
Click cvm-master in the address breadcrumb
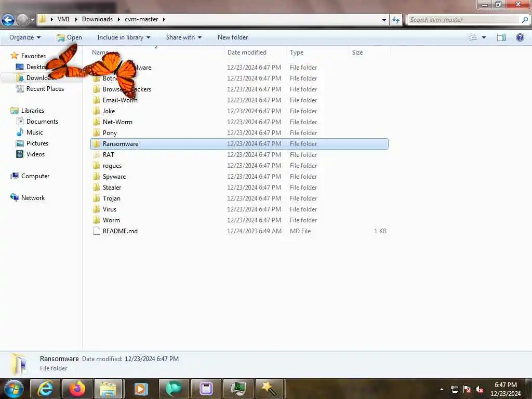(x=141, y=19)
